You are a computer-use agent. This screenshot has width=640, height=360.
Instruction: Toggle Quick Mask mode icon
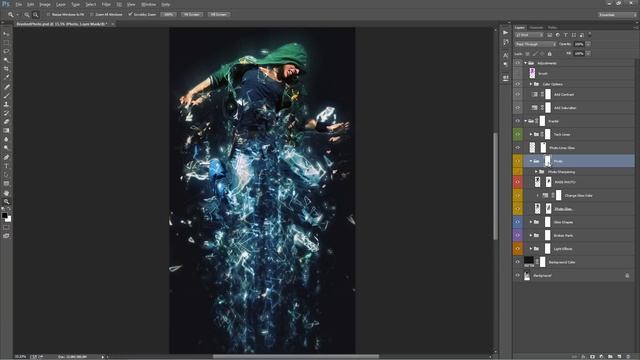coord(6,227)
